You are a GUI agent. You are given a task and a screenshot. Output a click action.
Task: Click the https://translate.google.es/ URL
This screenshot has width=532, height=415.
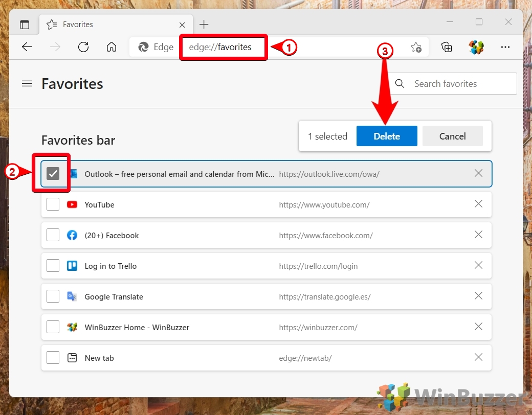point(325,296)
